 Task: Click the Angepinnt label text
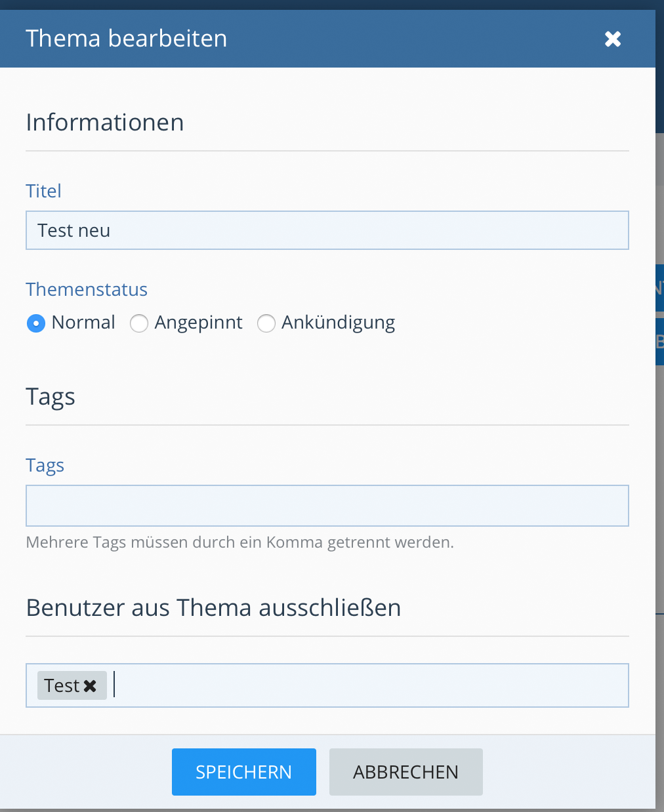[198, 323]
